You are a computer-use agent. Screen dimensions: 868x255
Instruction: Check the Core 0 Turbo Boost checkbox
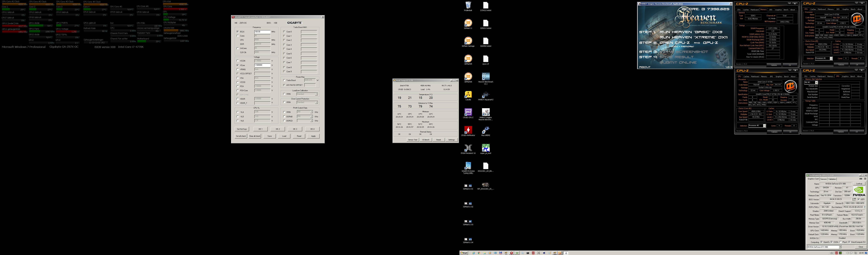click(284, 32)
